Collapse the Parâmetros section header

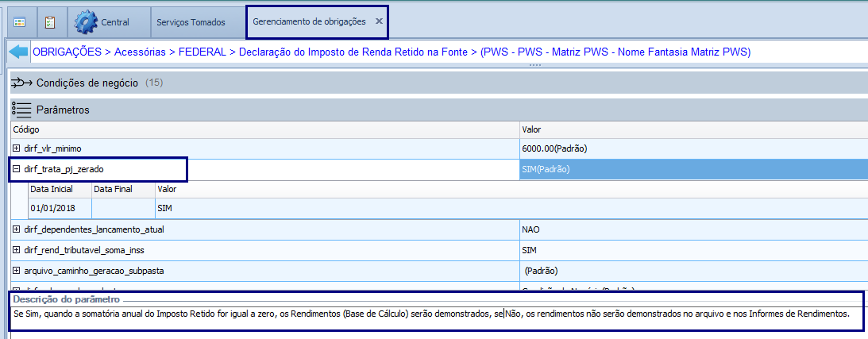coord(439,110)
